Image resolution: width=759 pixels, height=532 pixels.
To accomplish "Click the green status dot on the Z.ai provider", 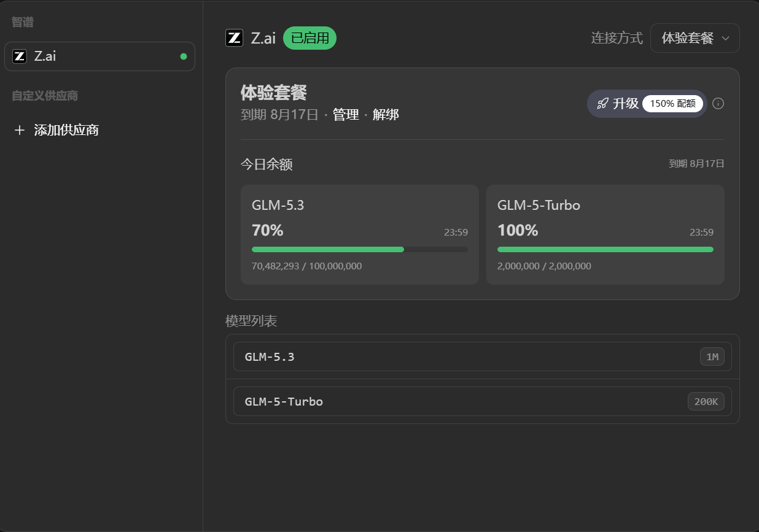I will pyautogui.click(x=183, y=56).
